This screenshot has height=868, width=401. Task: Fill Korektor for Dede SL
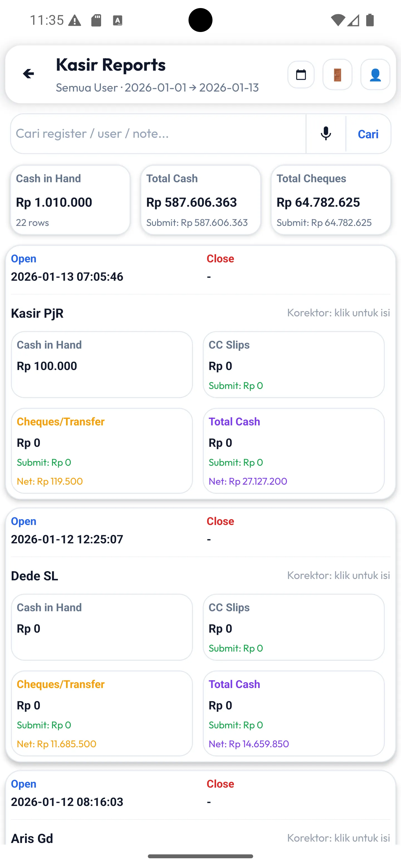[338, 575]
